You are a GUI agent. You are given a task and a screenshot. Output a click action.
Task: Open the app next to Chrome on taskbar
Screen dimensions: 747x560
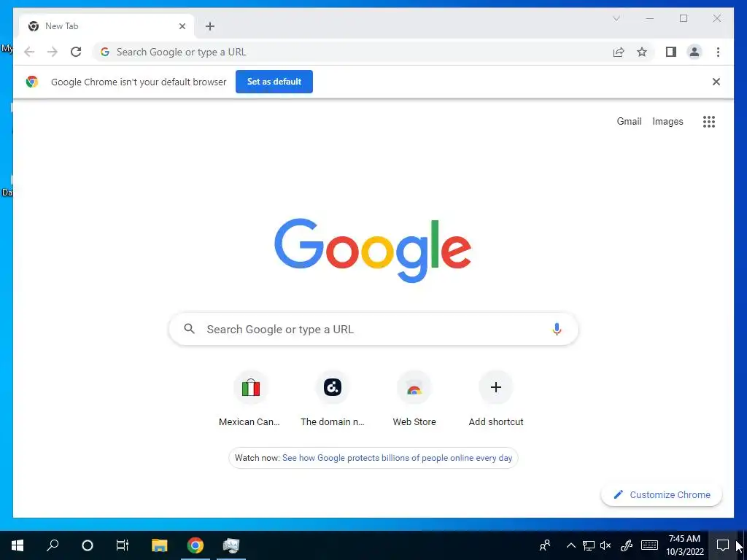click(x=231, y=545)
